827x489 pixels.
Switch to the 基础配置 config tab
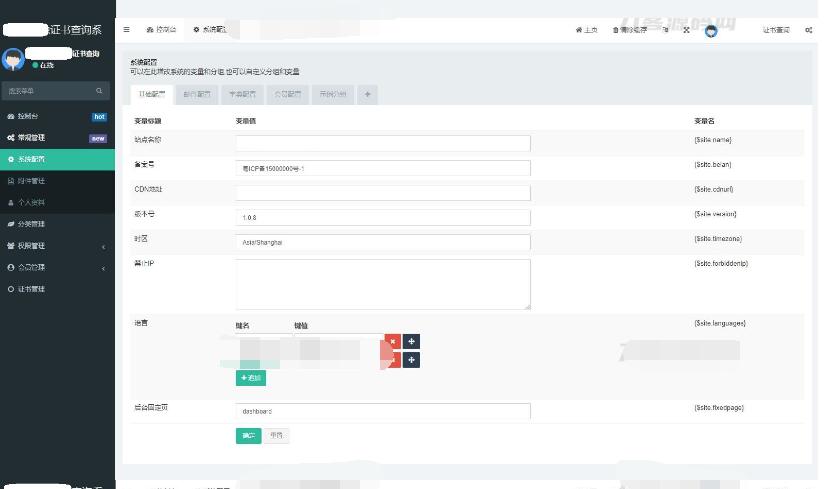(x=152, y=94)
